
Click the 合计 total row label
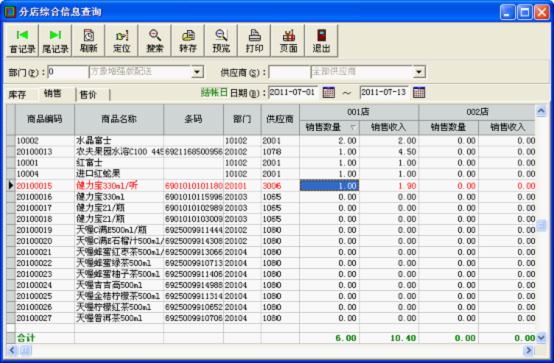point(26,338)
